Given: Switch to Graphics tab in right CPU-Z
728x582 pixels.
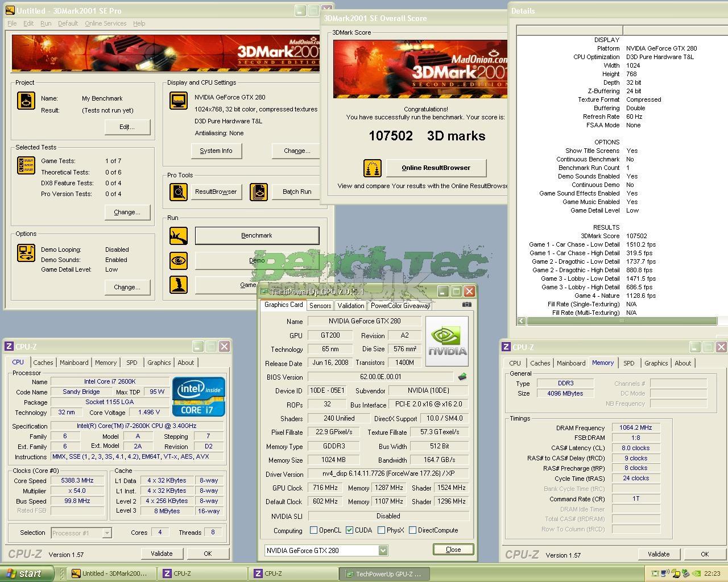Looking at the screenshot, I should (x=656, y=363).
